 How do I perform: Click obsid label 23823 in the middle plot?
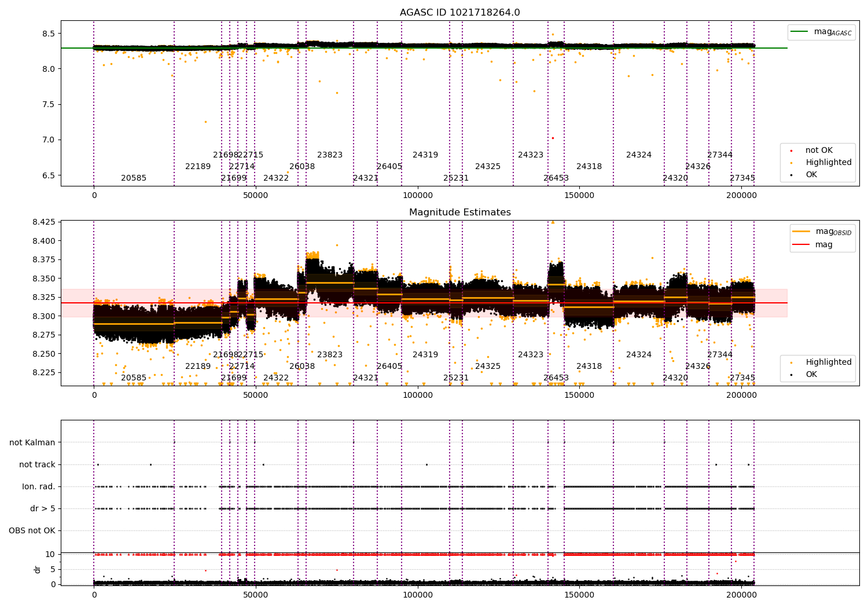[330, 355]
